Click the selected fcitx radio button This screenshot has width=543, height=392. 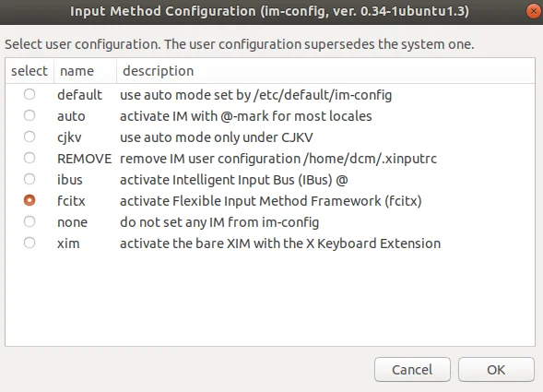click(30, 200)
